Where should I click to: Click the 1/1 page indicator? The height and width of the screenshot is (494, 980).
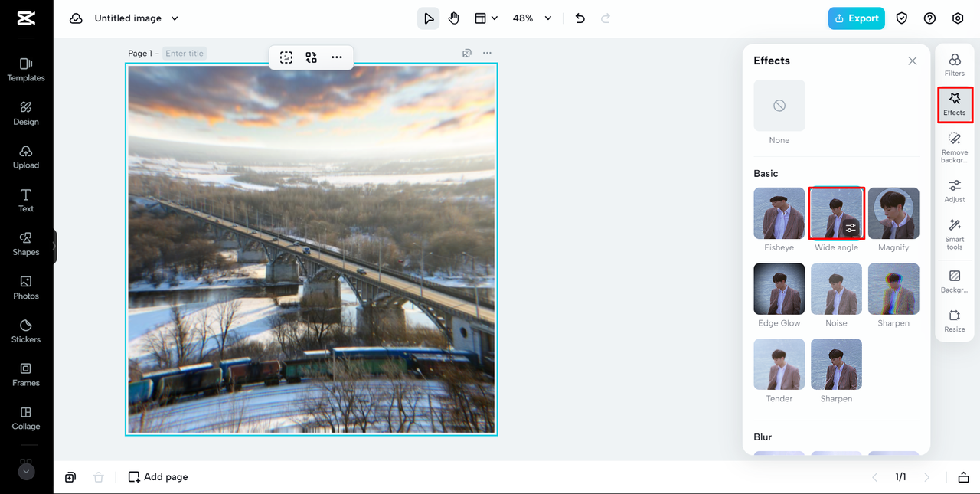[x=901, y=477]
